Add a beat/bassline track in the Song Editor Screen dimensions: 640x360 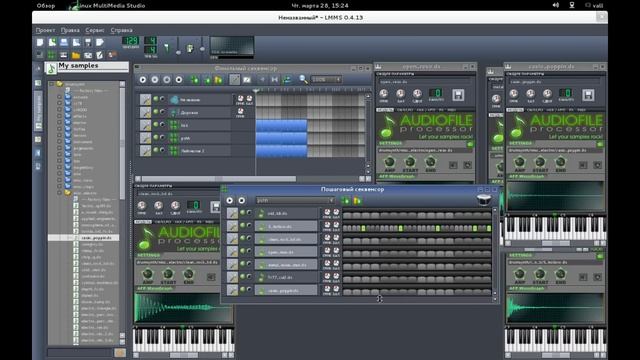coord(195,80)
